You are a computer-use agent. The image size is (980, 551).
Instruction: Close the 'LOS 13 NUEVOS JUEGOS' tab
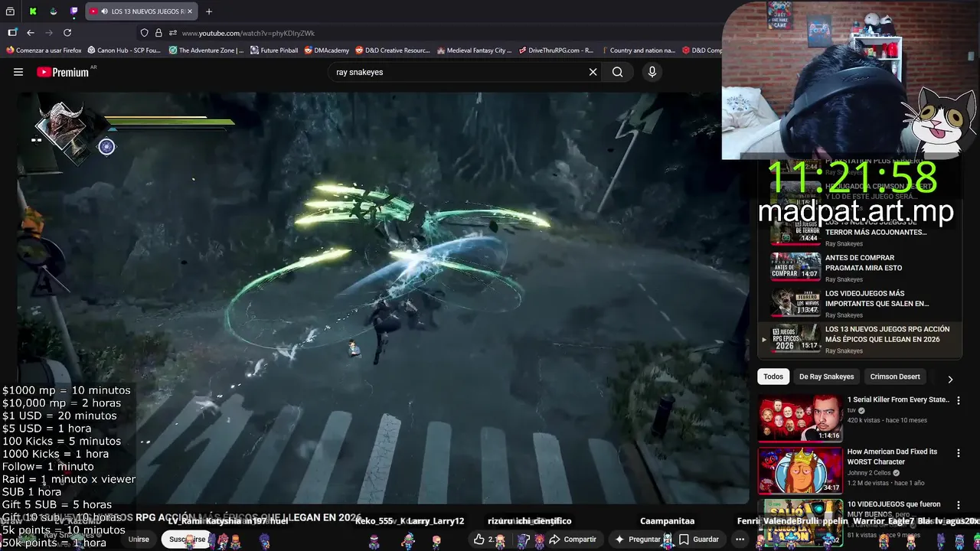pyautogui.click(x=190, y=11)
